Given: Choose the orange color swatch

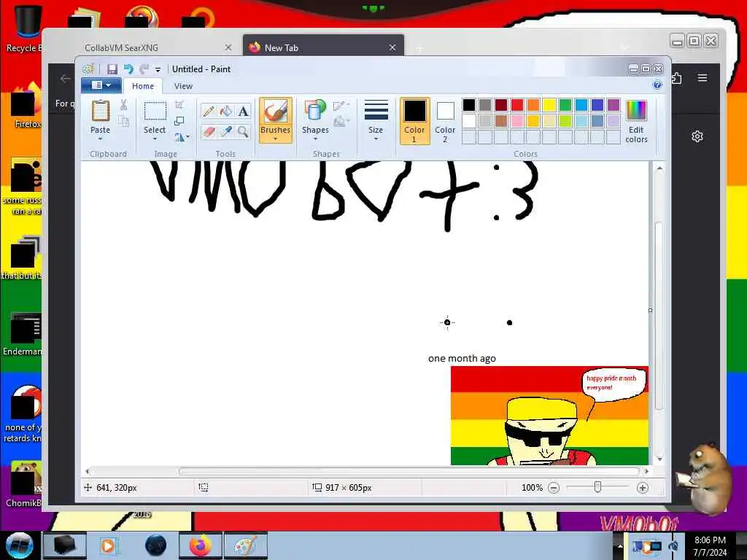Looking at the screenshot, I should click(533, 105).
